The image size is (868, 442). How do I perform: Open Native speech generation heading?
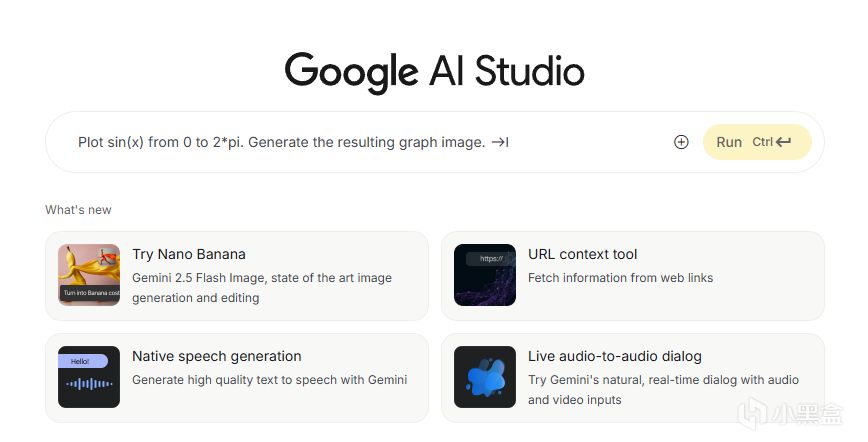pyautogui.click(x=216, y=356)
